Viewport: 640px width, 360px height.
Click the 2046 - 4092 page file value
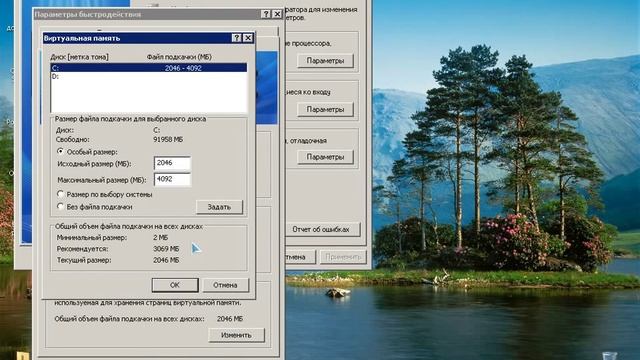pyautogui.click(x=183, y=68)
